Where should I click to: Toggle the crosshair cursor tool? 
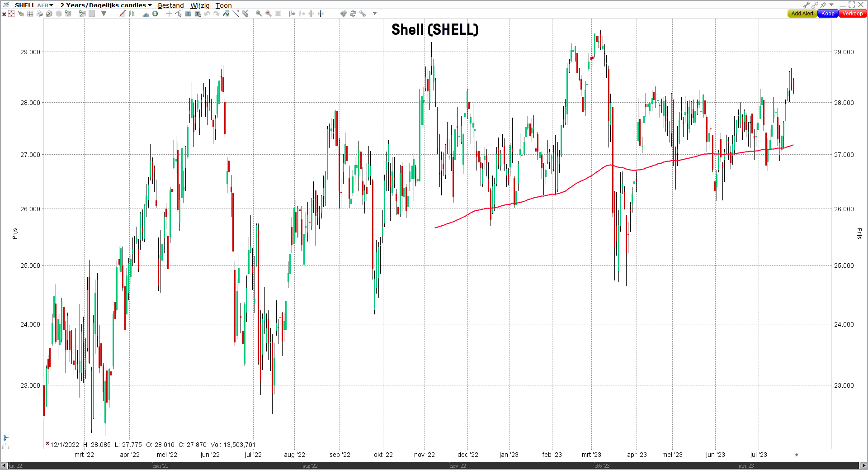click(x=11, y=14)
